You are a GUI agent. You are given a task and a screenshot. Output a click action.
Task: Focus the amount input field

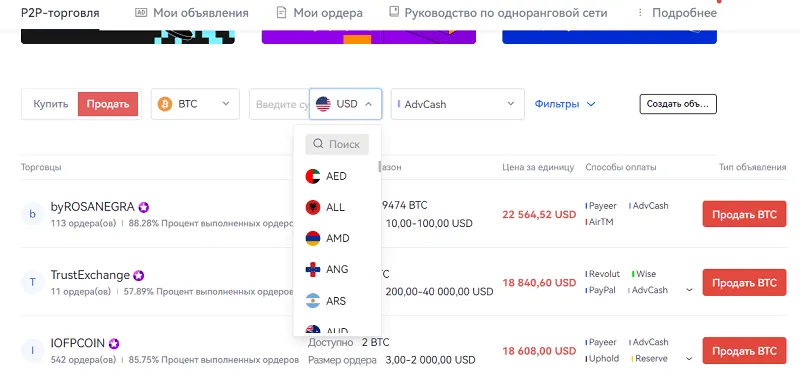point(280,104)
